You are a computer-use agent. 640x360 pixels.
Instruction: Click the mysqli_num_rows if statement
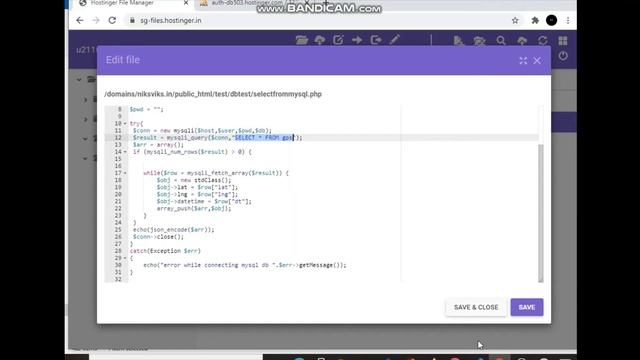tap(192, 152)
